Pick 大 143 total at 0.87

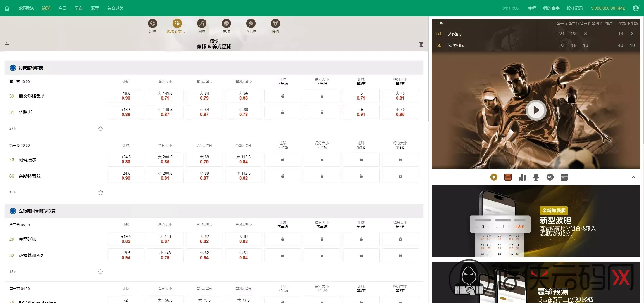[165, 239]
